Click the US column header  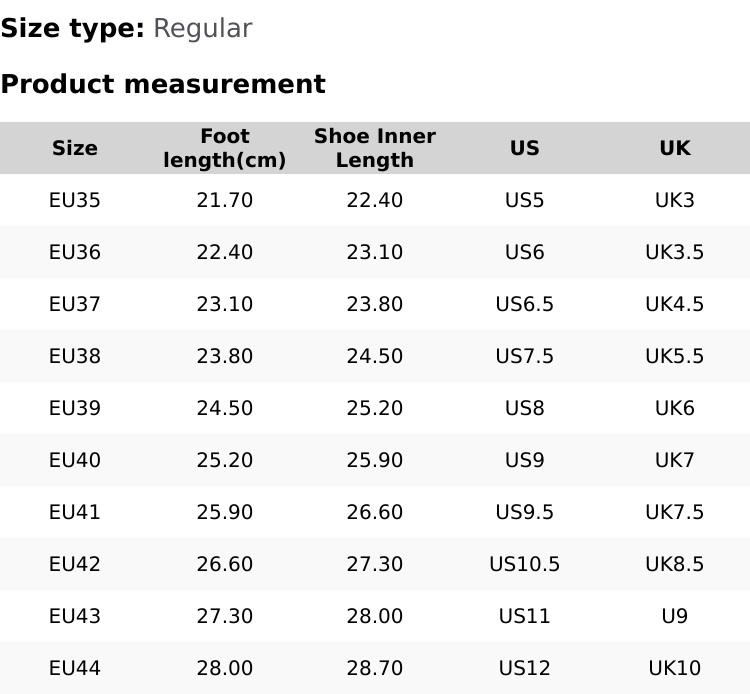click(x=525, y=148)
